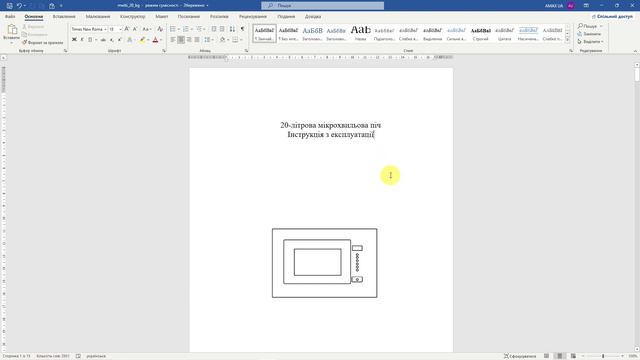This screenshot has height=360, width=640.
Task: Adjust the zoom slider in status bar
Action: (603, 356)
